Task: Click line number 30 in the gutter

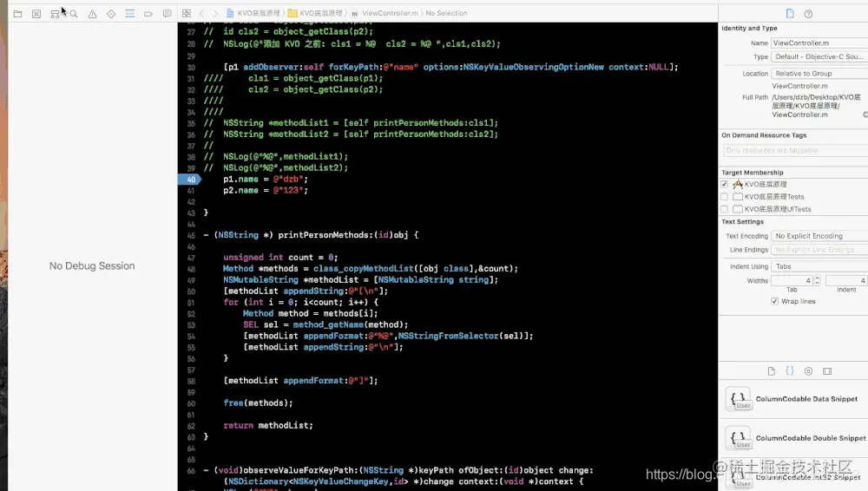Action: (x=191, y=68)
